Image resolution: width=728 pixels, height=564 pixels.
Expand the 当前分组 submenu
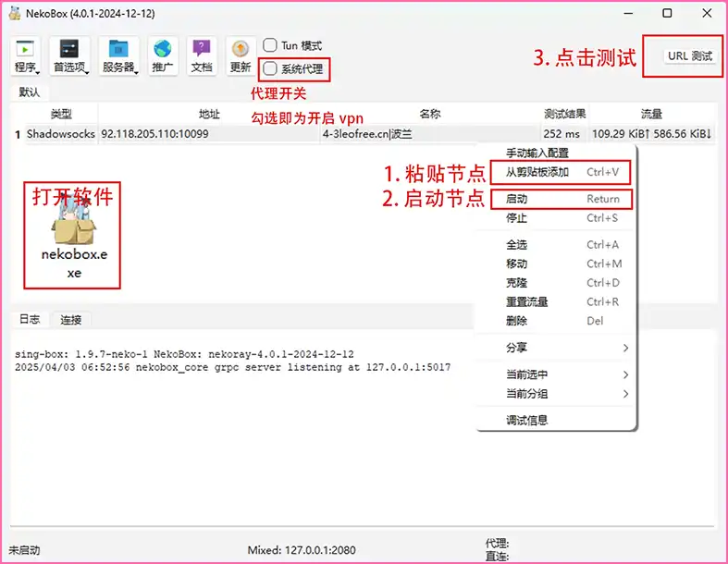(x=556, y=394)
